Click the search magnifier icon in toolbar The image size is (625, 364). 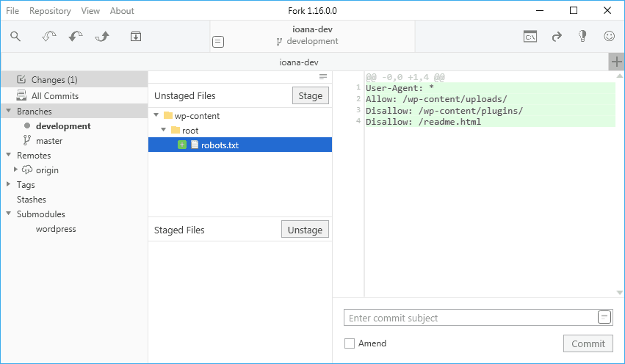(15, 37)
